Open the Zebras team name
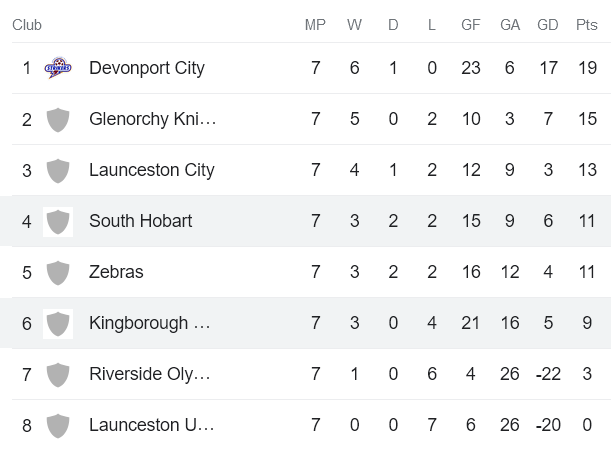Viewport: 611px width, 459px height. 116,272
